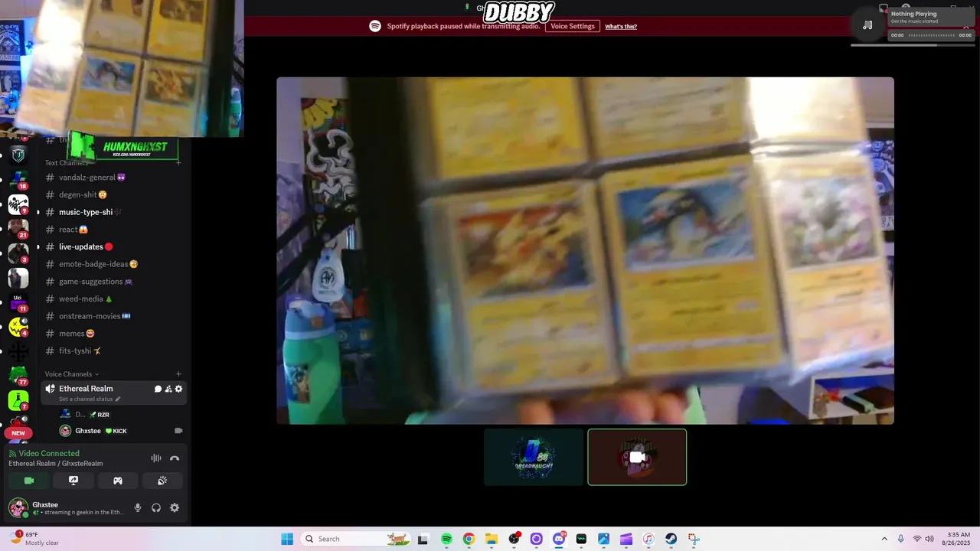Image resolution: width=980 pixels, height=551 pixels.
Task: Set a channel status for Ethereal Realm
Action: tap(90, 399)
